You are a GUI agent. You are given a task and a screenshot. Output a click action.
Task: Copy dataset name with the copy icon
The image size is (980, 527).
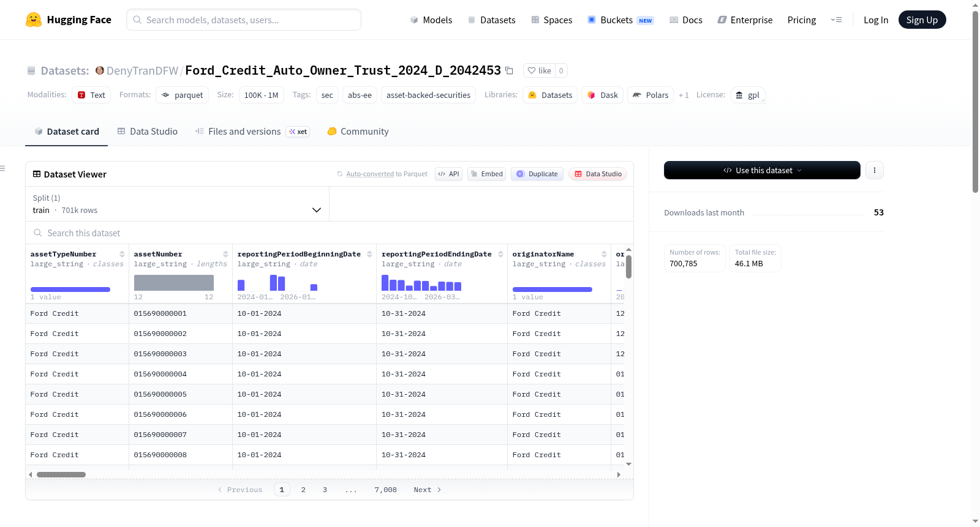(x=509, y=70)
